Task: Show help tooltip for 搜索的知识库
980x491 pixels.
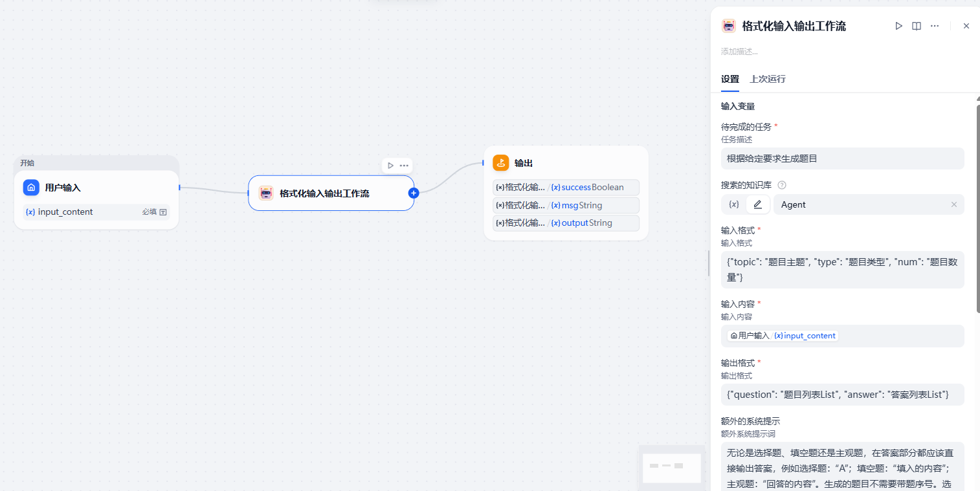Action: pos(781,185)
